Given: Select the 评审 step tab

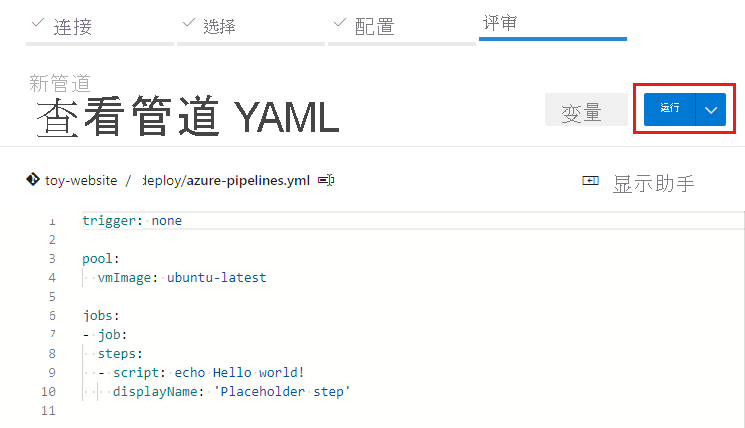Looking at the screenshot, I should 500,22.
